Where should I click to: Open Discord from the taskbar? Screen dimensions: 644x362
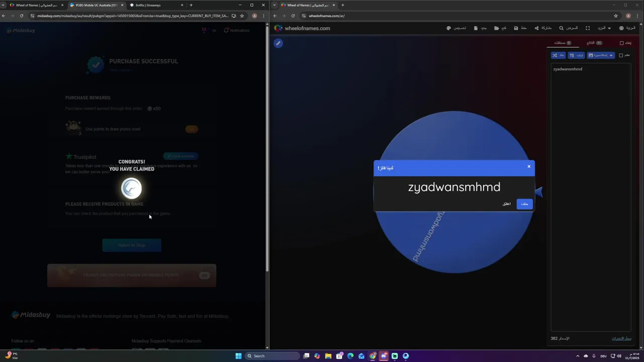(x=383, y=356)
